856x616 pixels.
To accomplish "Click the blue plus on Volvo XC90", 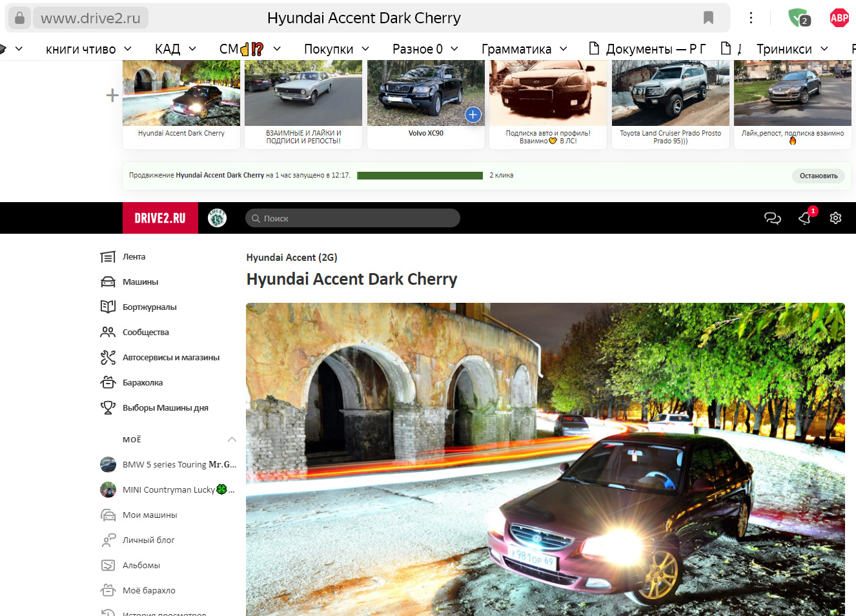I will [473, 115].
